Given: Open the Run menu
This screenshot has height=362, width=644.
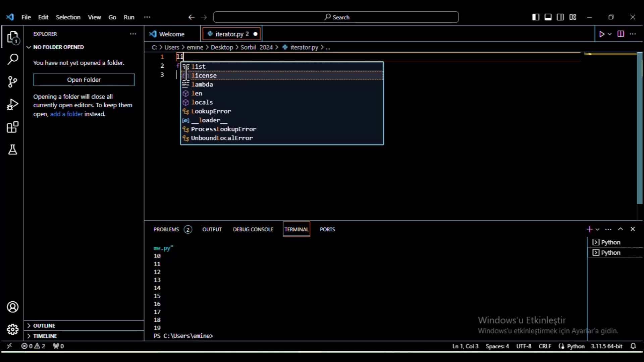Looking at the screenshot, I should [129, 17].
